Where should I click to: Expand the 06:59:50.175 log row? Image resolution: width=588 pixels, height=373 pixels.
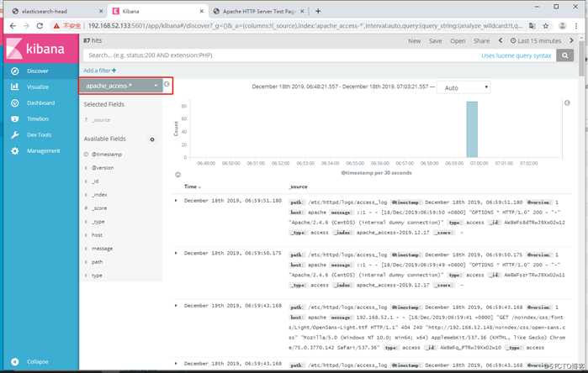click(x=176, y=253)
